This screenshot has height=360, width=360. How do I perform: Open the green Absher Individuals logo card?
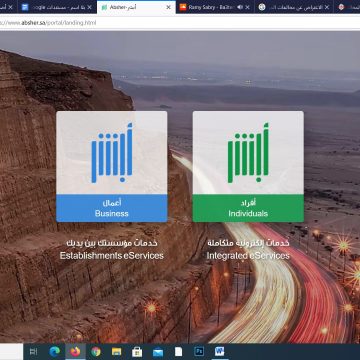(x=248, y=153)
